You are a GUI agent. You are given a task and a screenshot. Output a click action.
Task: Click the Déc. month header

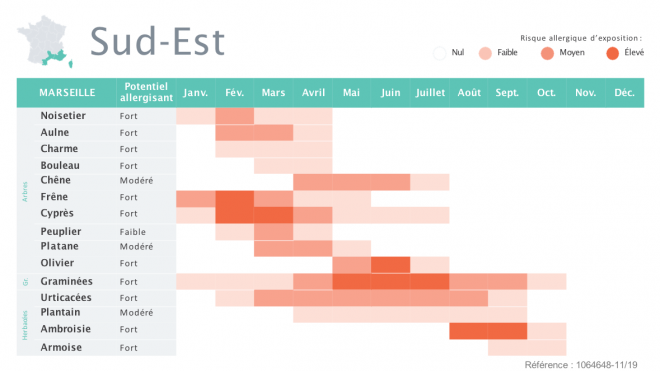point(625,93)
